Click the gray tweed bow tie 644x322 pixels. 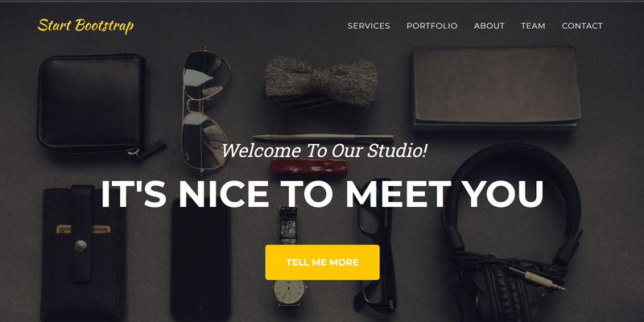click(x=320, y=84)
